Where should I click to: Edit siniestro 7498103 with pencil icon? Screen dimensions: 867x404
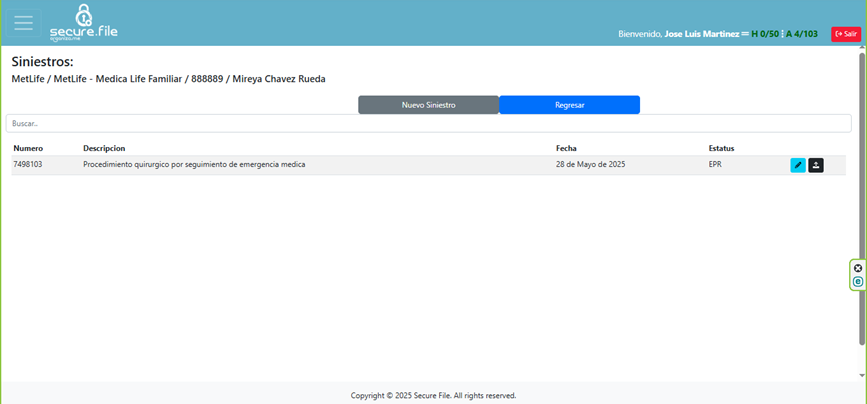pos(797,165)
